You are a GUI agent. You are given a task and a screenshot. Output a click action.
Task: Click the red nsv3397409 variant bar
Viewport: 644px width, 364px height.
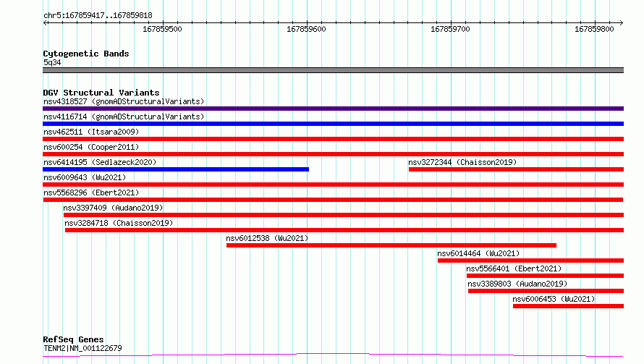pos(344,215)
